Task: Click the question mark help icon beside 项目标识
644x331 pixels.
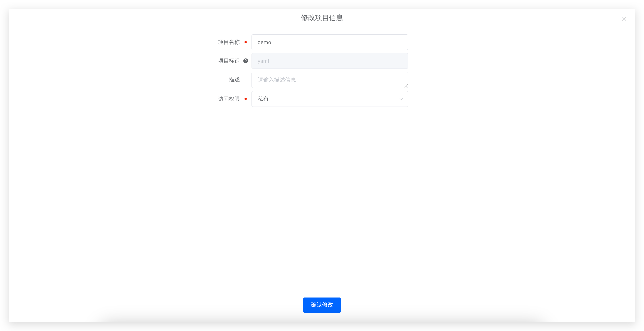Action: click(245, 61)
